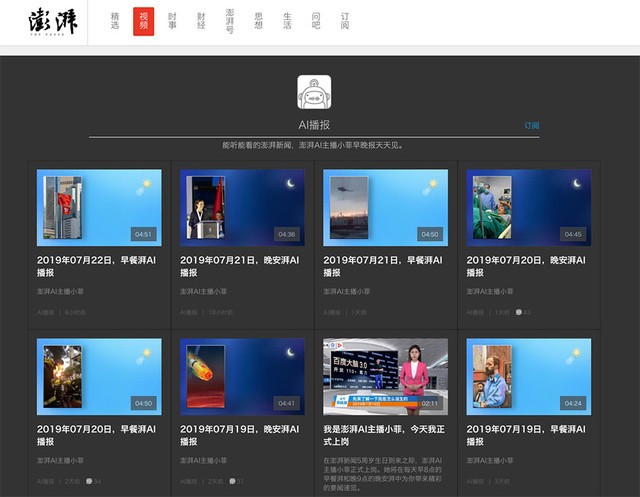Image resolution: width=640 pixels, height=497 pixels.
Task: Open title 2019年07月21日，晚安湃AI播报
Action: 240,266
